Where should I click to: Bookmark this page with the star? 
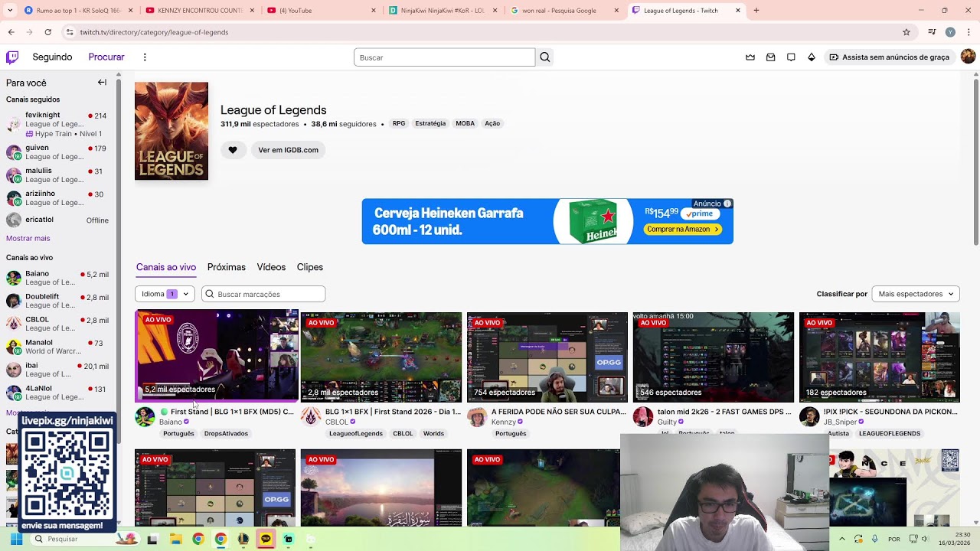click(x=906, y=32)
